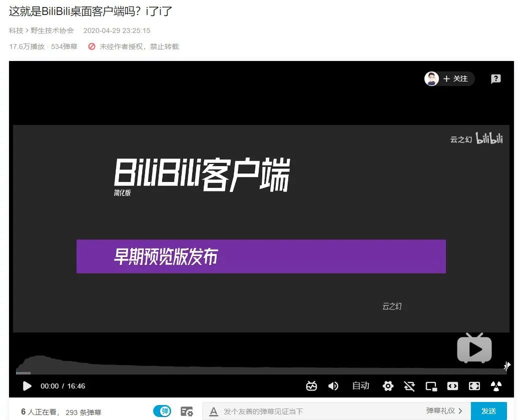Open the 野生技术协会 channel category
The height and width of the screenshot is (420, 520).
[x=52, y=30]
